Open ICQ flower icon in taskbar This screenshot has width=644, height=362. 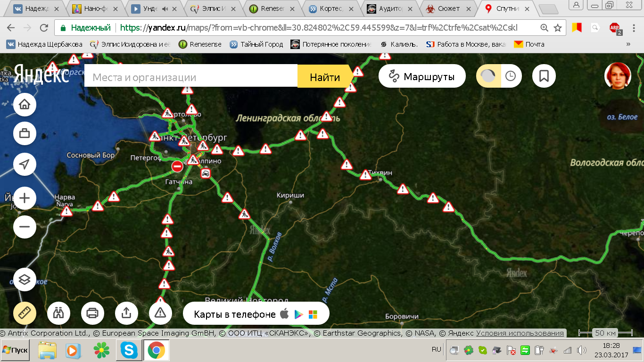[x=101, y=350]
